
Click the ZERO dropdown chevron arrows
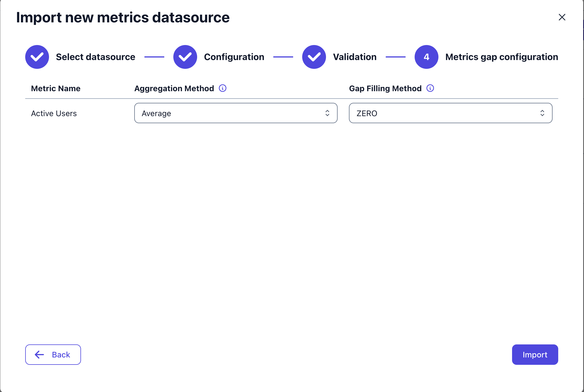tap(542, 113)
